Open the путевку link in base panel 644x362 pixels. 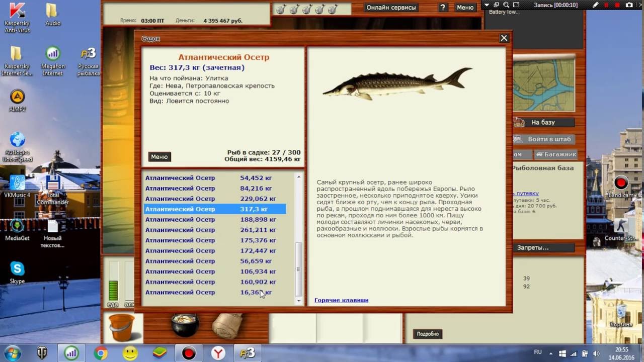526,193
